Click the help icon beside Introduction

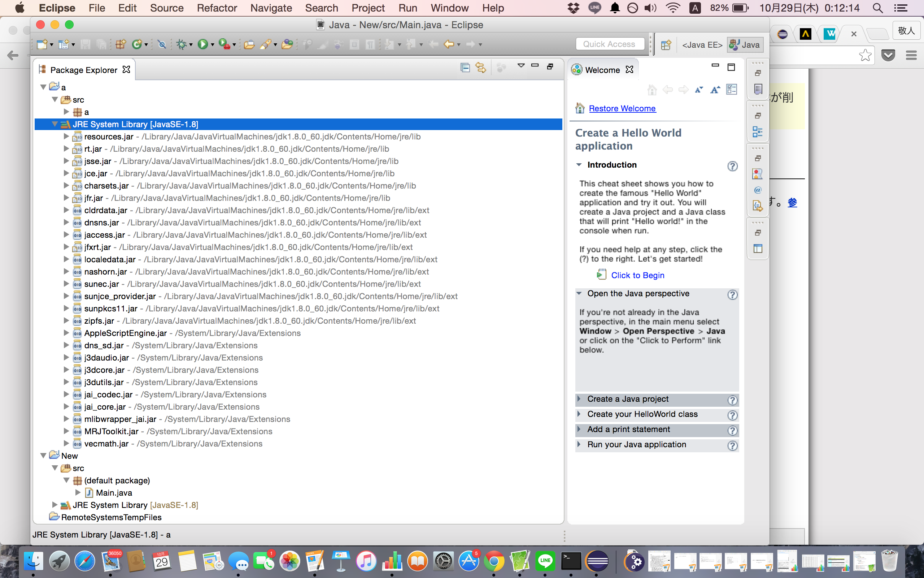pyautogui.click(x=732, y=166)
